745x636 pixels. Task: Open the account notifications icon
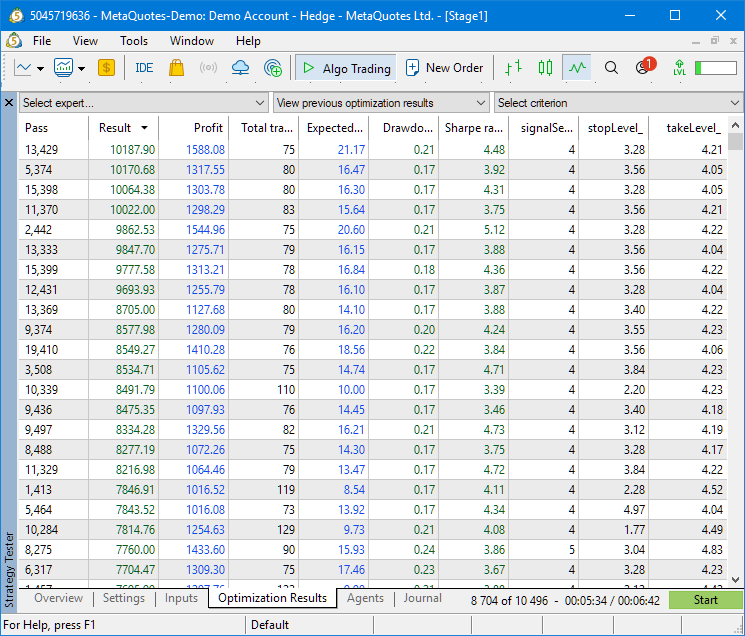point(643,68)
